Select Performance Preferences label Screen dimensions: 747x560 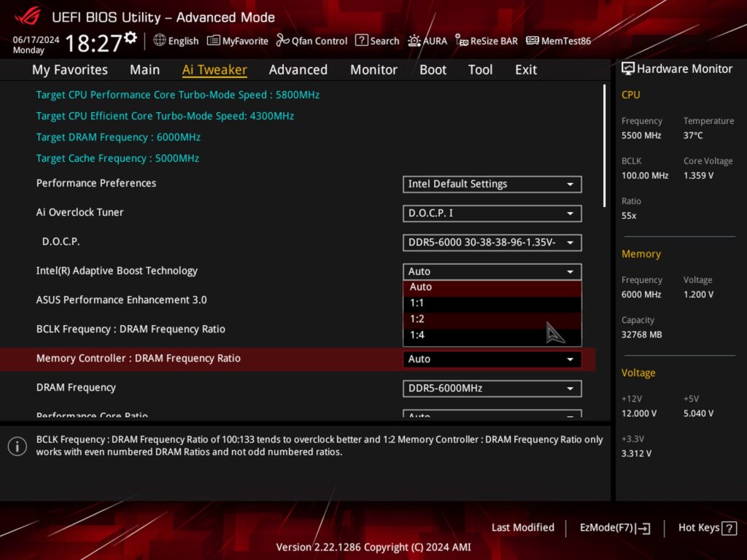coord(96,183)
